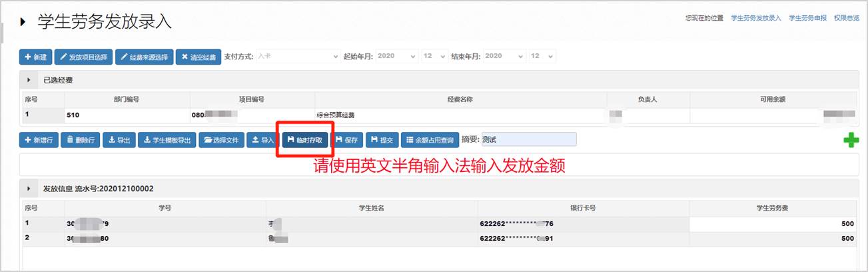Open the 结束年月 month dropdown
This screenshot has width=868, height=272.
pyautogui.click(x=542, y=57)
